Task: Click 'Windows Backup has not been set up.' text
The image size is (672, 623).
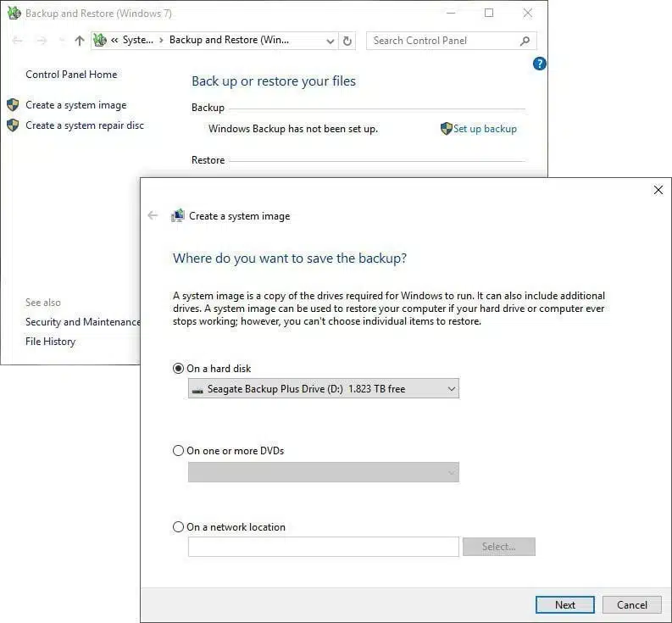Action: pos(293,129)
